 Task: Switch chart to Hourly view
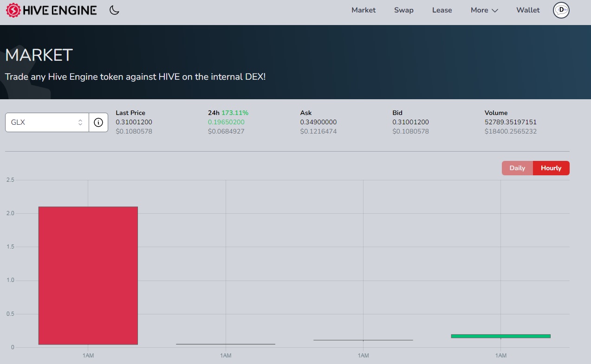point(551,168)
